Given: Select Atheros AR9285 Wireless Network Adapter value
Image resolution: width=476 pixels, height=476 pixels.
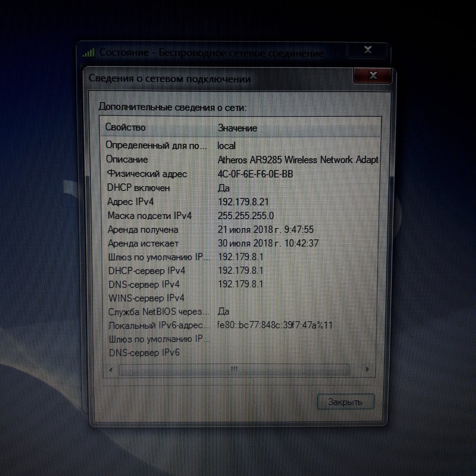Looking at the screenshot, I should click(x=298, y=160).
